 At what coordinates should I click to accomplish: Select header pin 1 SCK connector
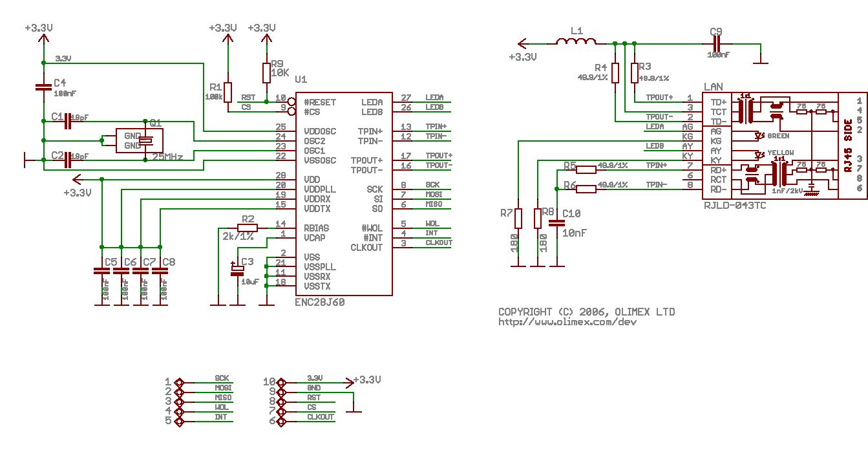(180, 382)
